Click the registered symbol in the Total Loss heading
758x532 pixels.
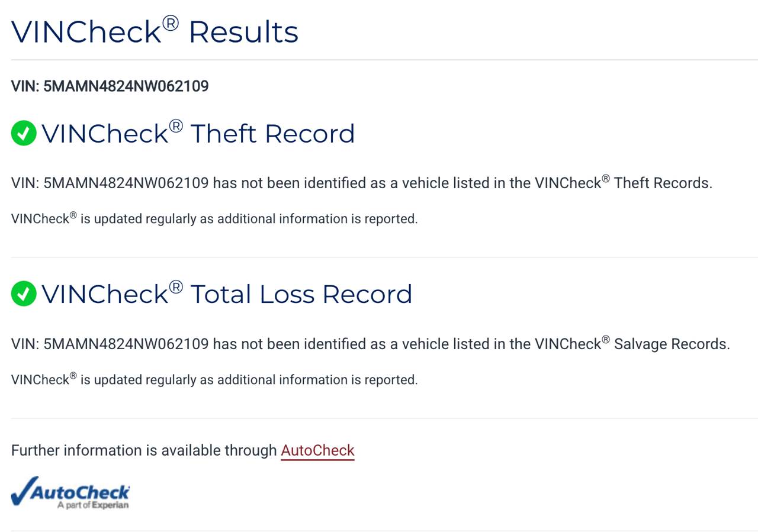click(x=176, y=286)
